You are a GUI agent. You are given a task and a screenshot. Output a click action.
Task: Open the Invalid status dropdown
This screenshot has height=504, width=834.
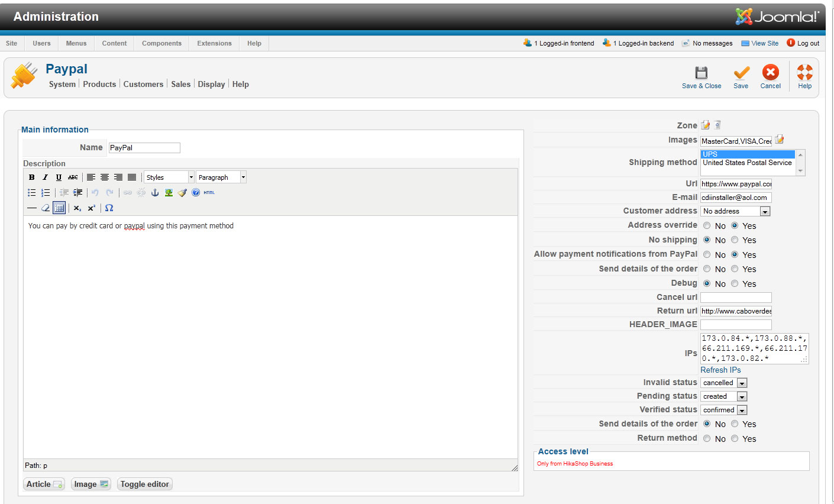724,383
